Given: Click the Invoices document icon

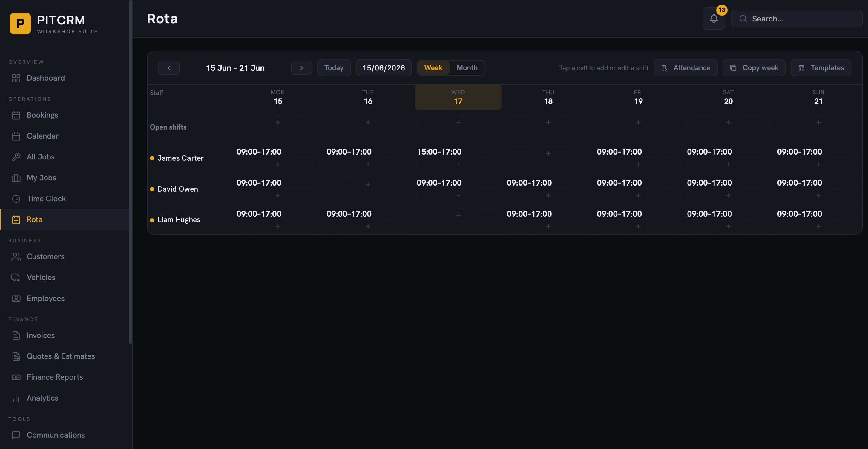Looking at the screenshot, I should tap(16, 336).
